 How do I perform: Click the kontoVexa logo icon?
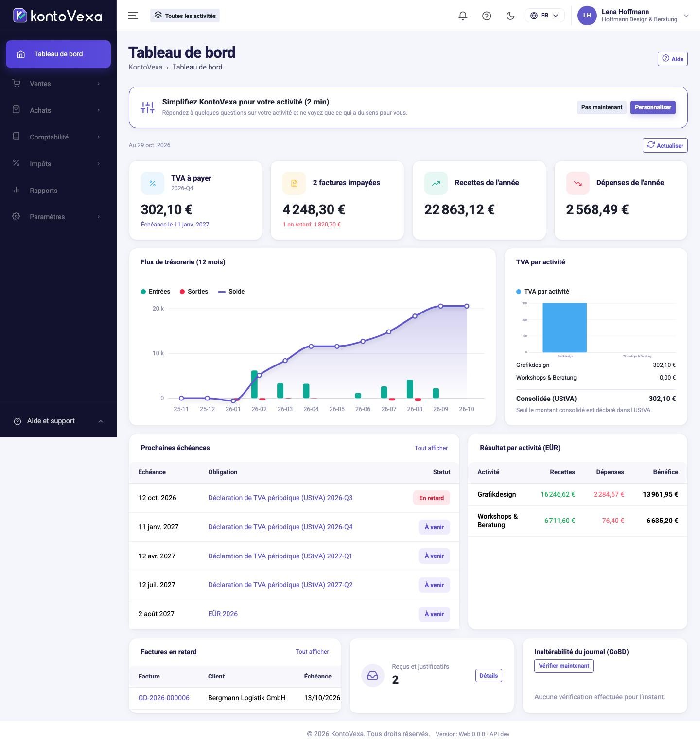[20, 16]
